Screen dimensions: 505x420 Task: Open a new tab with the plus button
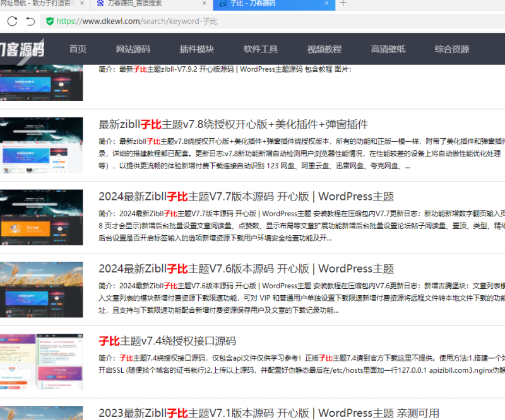click(342, 5)
